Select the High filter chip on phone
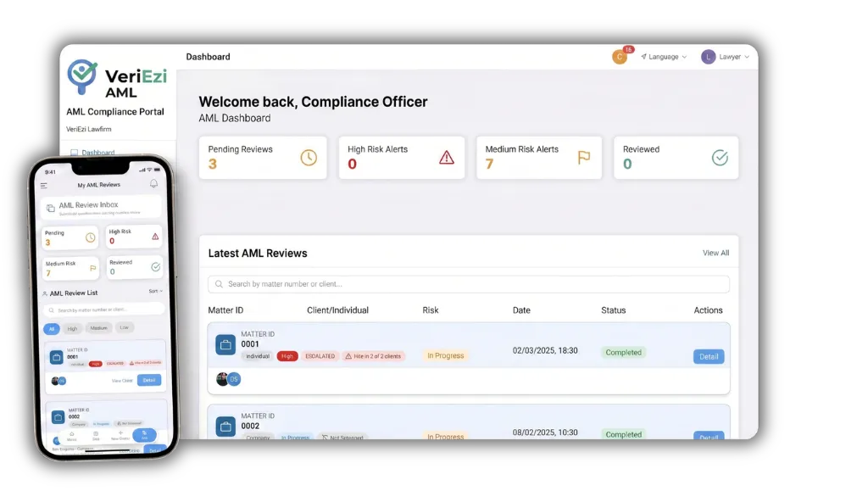The height and width of the screenshot is (491, 868). click(x=72, y=329)
